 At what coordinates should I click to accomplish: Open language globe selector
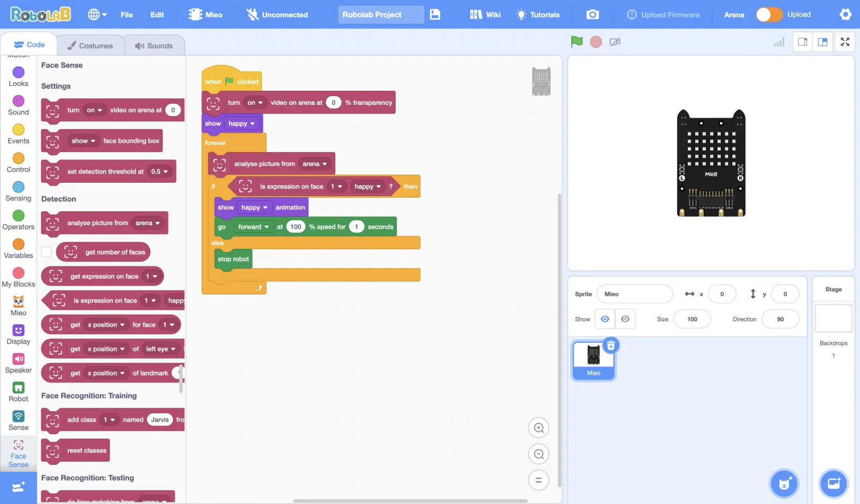click(x=97, y=15)
